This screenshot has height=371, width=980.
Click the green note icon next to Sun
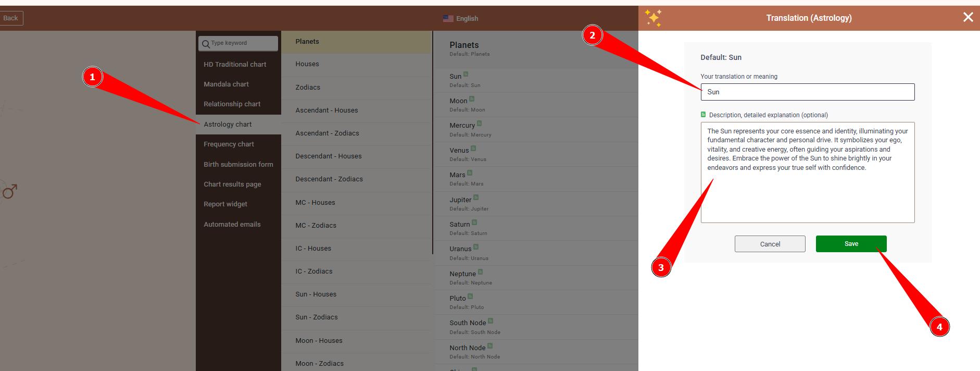466,74
